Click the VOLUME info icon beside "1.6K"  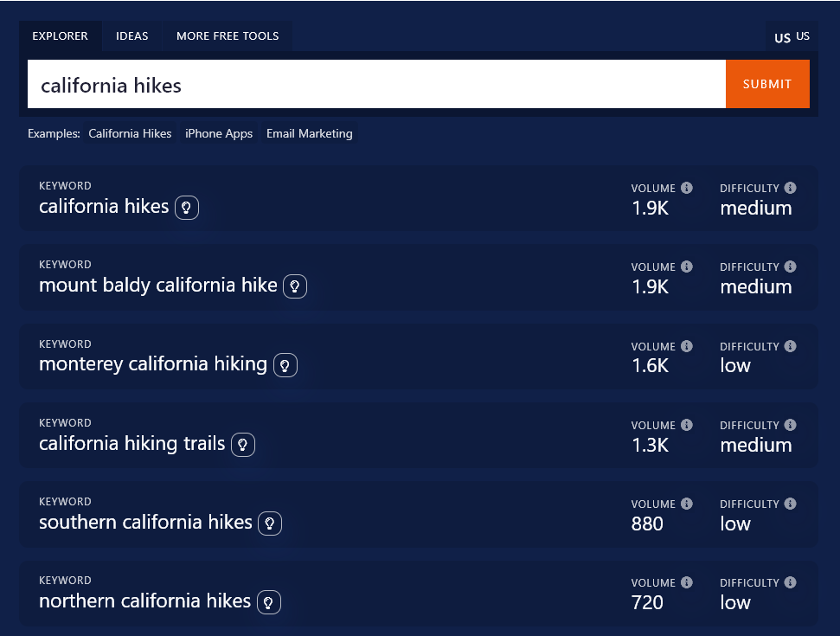tap(686, 345)
